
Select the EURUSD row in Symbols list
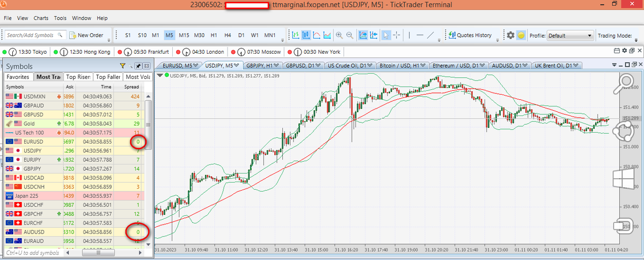click(74, 141)
